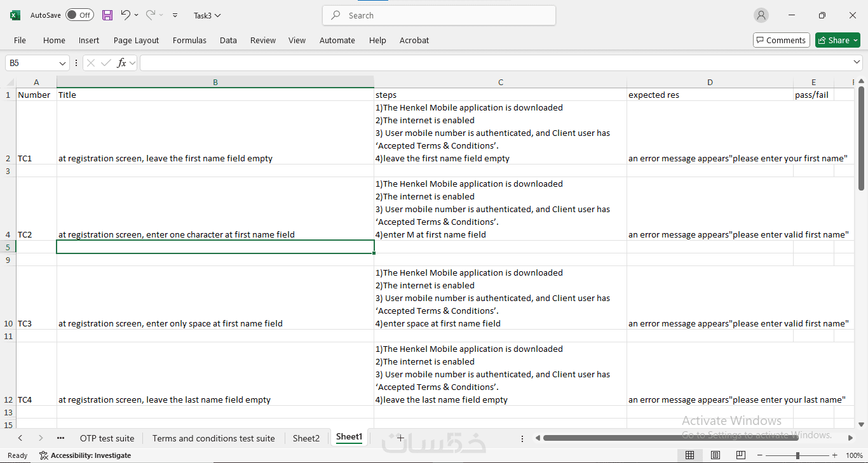
Task: Select Page Break Preview view icon
Action: [x=741, y=455]
